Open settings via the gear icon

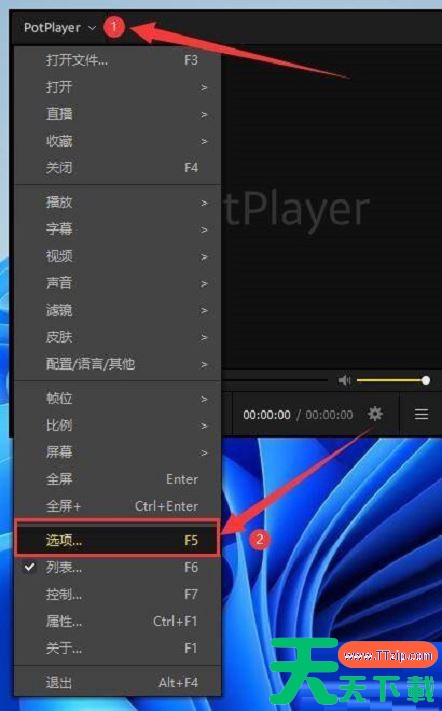(x=375, y=414)
